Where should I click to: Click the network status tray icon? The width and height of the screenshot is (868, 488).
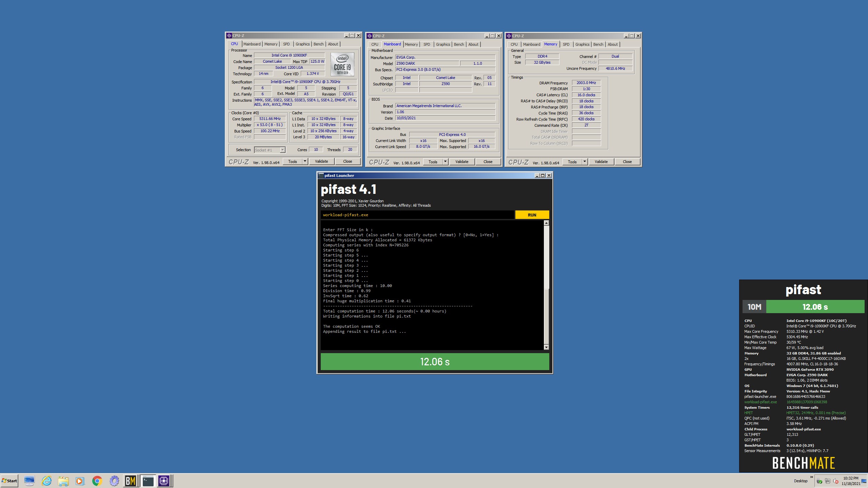(828, 481)
